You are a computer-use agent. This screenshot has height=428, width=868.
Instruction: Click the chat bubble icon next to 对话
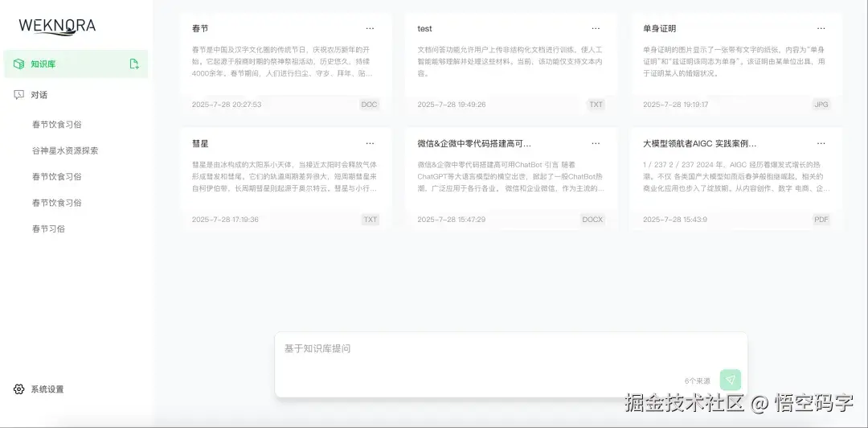point(18,95)
